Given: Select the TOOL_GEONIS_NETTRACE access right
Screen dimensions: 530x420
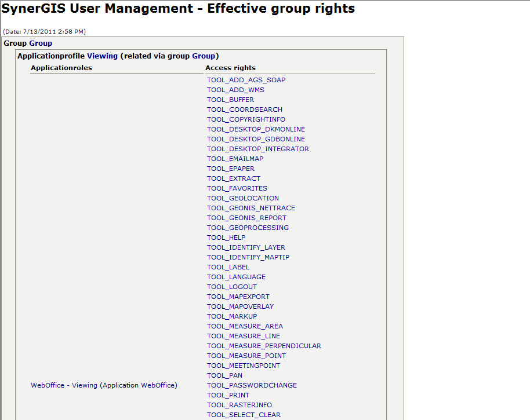Looking at the screenshot, I should 251,207.
